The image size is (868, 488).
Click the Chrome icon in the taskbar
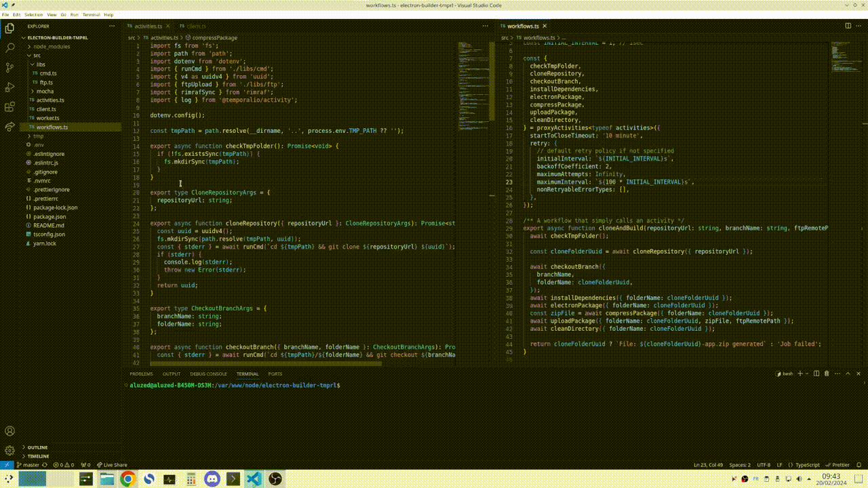pos(127,479)
